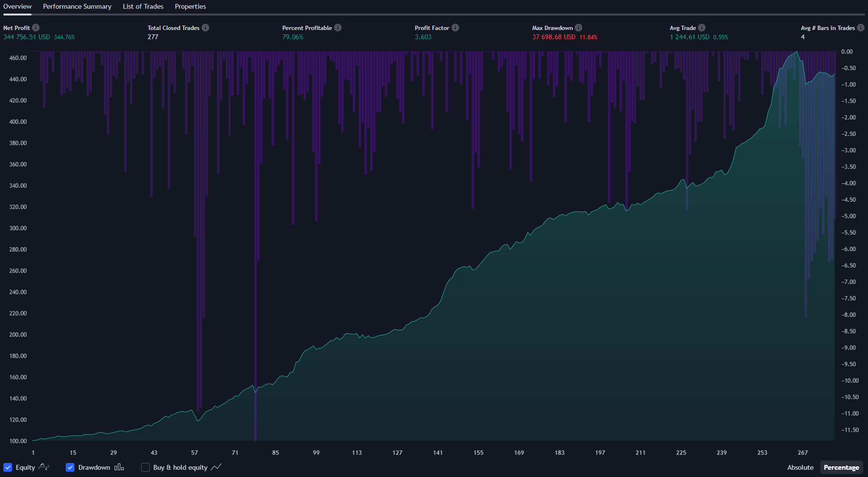Screen dimensions: 868x477
Task: Open the List of Trades tab
Action: pyautogui.click(x=143, y=6)
